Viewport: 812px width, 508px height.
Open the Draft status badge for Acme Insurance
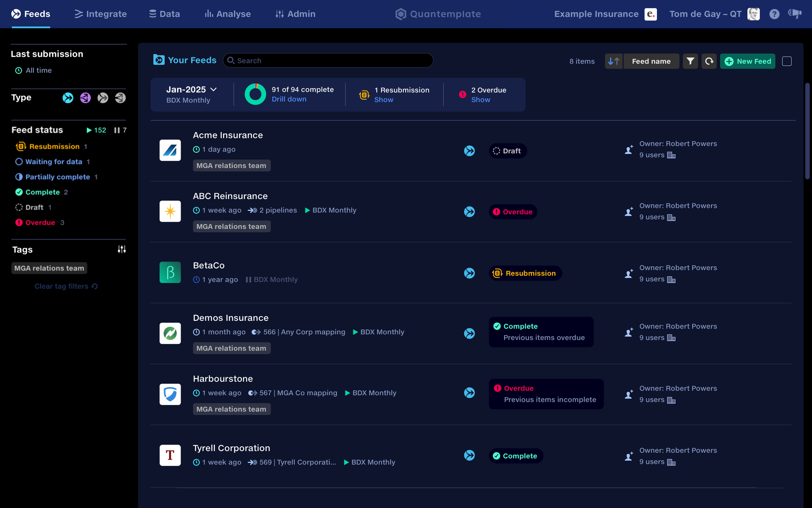pyautogui.click(x=508, y=151)
